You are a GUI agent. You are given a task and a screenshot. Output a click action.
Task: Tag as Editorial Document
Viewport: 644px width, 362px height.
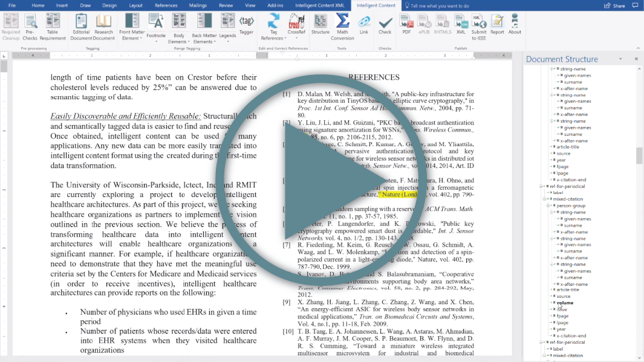pos(81,27)
